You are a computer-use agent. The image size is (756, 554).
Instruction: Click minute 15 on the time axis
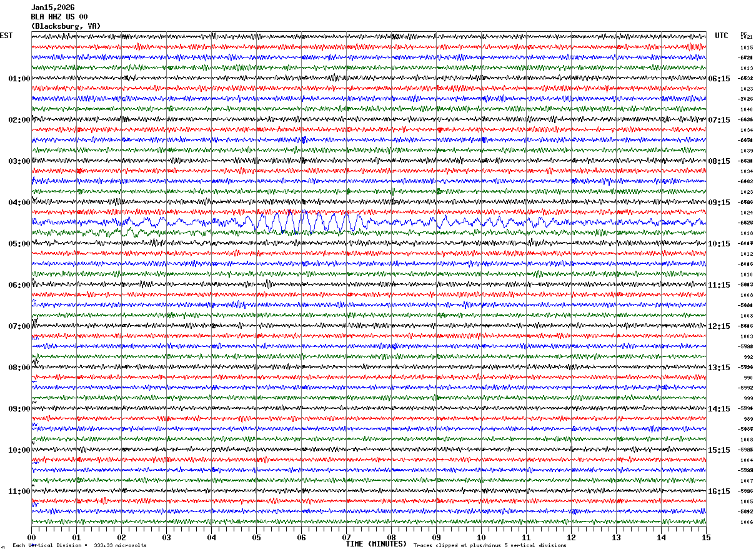706,538
